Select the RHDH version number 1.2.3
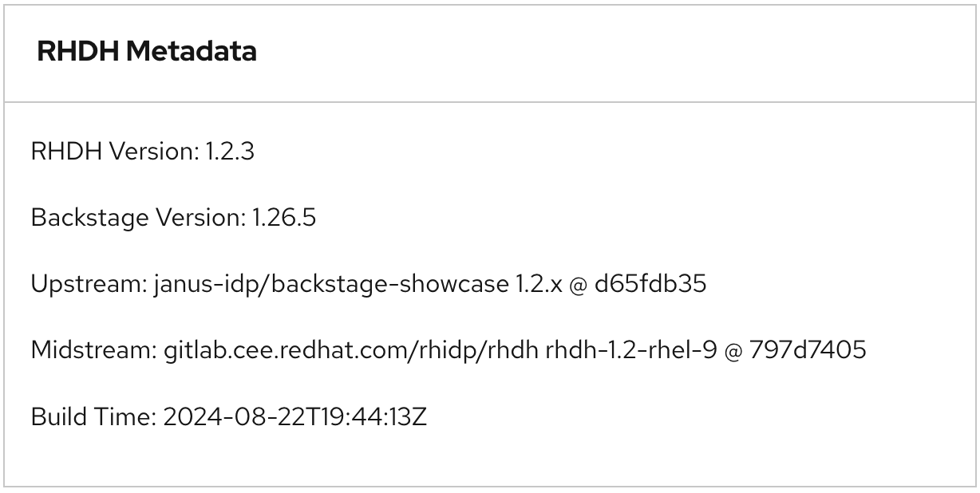Screen dimensions: 980x493 (230, 151)
